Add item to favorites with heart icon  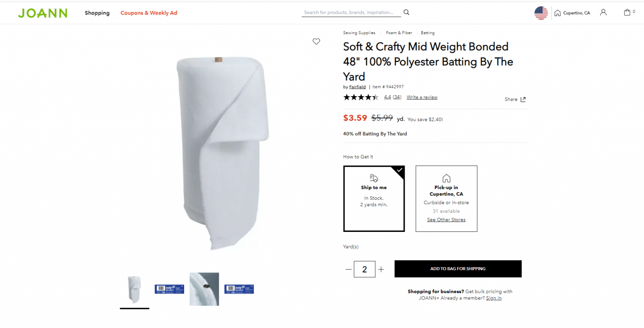[316, 42]
